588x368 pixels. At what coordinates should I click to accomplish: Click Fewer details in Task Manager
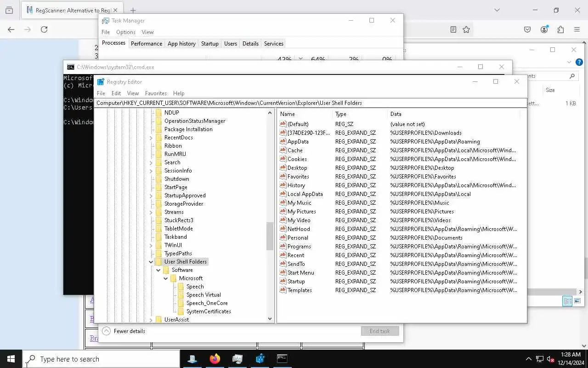(x=124, y=331)
